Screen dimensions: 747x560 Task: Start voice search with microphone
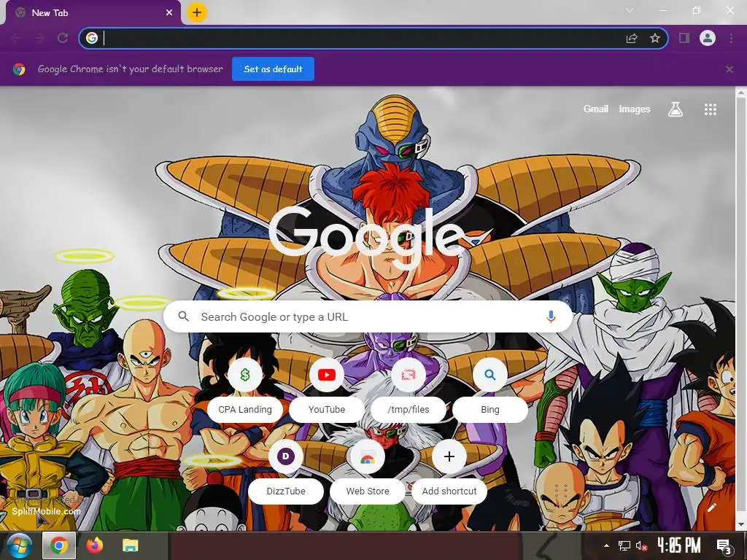551,316
